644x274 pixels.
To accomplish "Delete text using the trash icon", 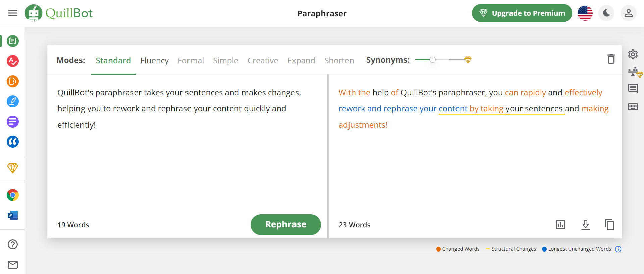I will coord(611,59).
